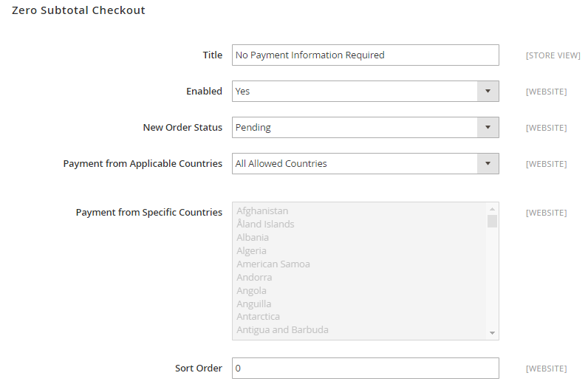The height and width of the screenshot is (387, 588).
Task: Click the [STORE VIEW] scope label
Action: coord(553,55)
